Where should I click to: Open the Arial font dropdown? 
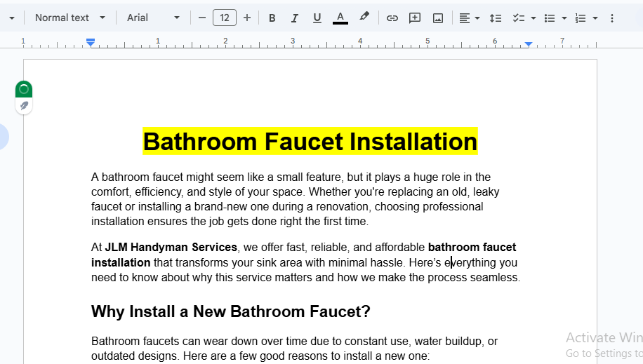152,18
